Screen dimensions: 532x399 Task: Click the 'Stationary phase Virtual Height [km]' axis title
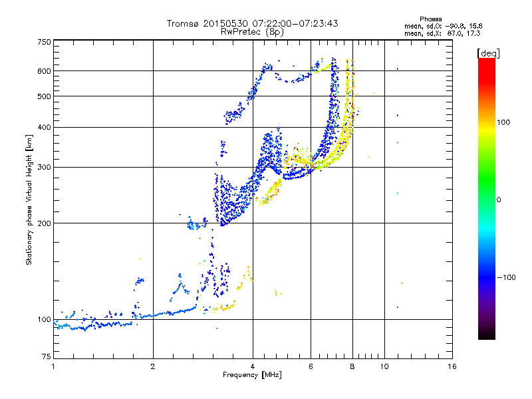(x=29, y=199)
